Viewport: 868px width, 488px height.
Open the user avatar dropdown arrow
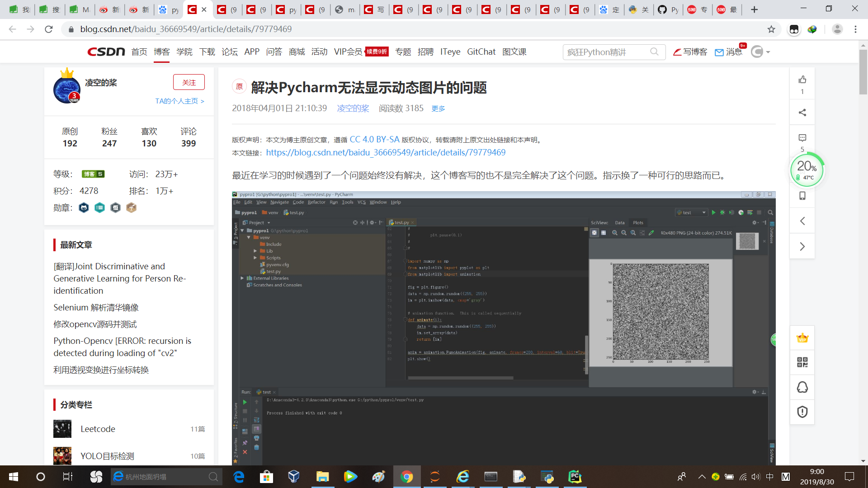tap(768, 52)
